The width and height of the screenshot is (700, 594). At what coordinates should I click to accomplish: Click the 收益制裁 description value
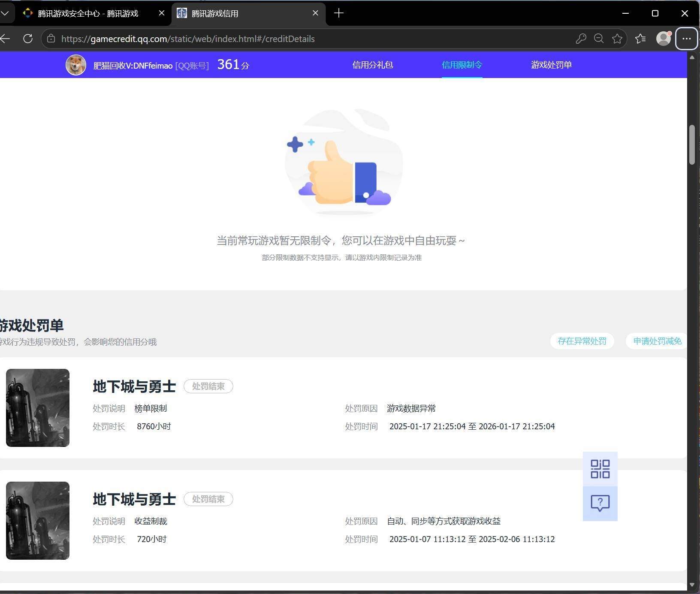point(151,521)
